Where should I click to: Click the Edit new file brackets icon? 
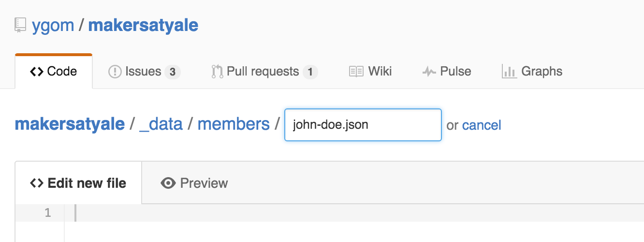(x=37, y=183)
